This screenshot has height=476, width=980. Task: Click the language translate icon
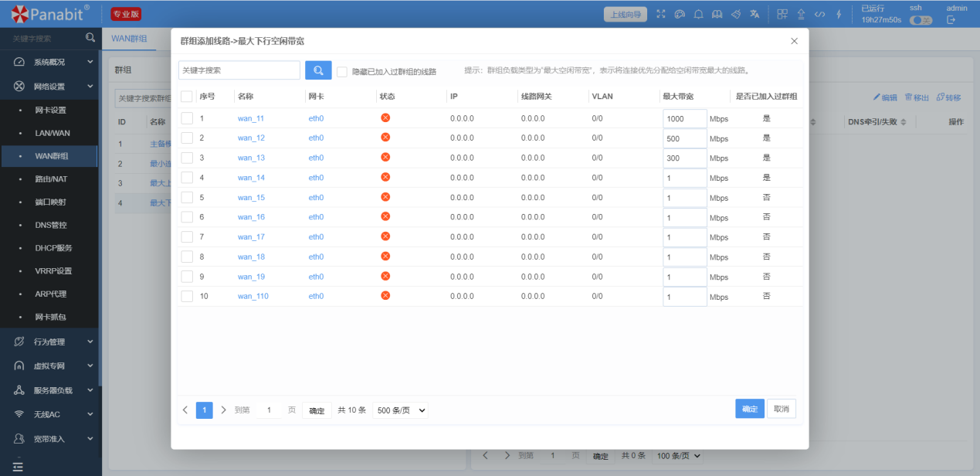[x=754, y=14]
